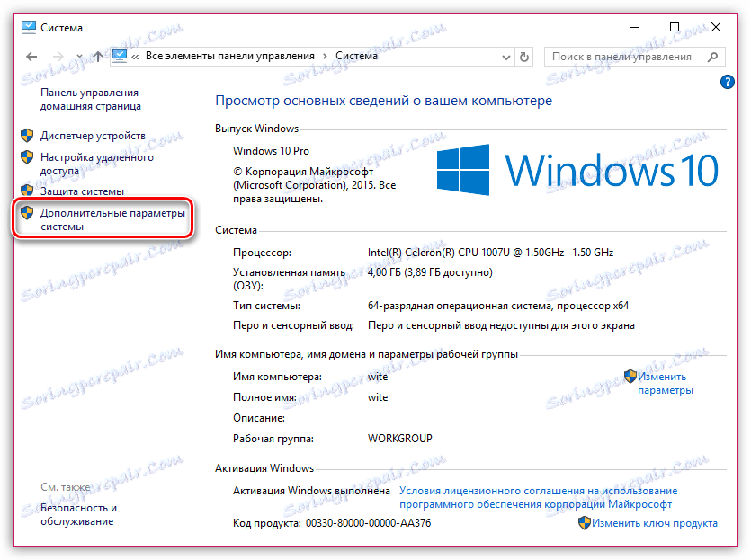Click the Система window title icon
Viewport: 751px width, 560px height.
click(x=29, y=27)
